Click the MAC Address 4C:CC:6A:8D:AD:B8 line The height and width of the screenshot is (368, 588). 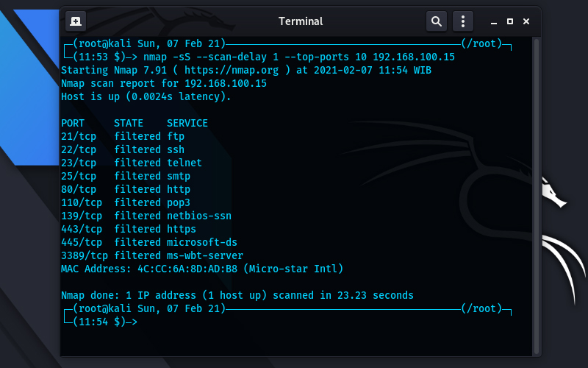tap(202, 269)
